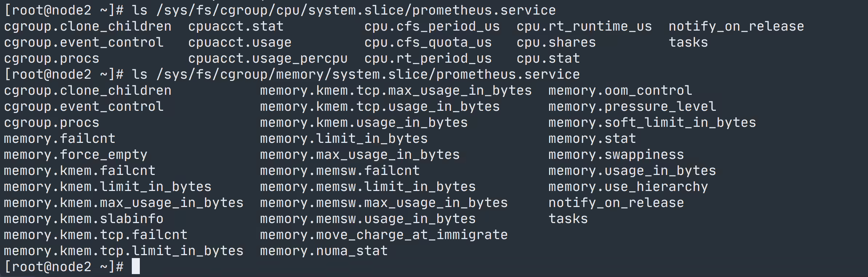Click the cpu.cfs_quota_us entry

pyautogui.click(x=428, y=43)
